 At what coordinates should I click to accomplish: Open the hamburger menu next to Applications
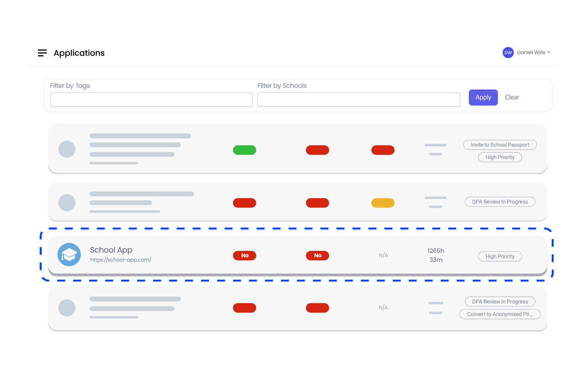[42, 53]
